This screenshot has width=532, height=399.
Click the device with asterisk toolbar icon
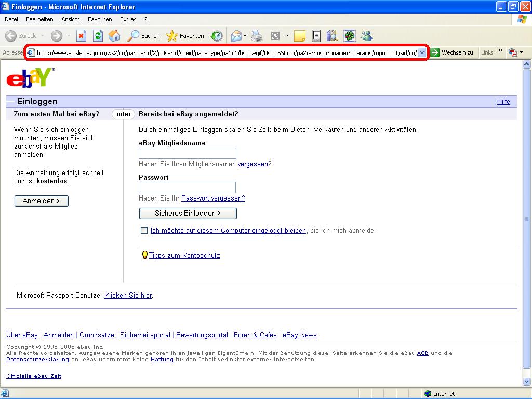[316, 36]
